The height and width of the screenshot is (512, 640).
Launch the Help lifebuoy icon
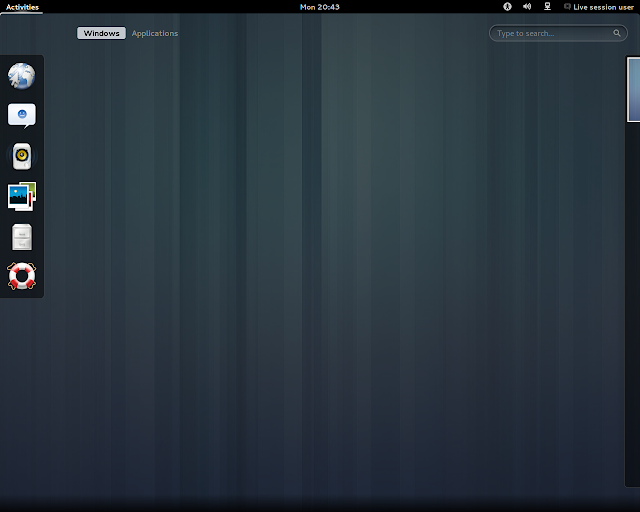point(22,276)
